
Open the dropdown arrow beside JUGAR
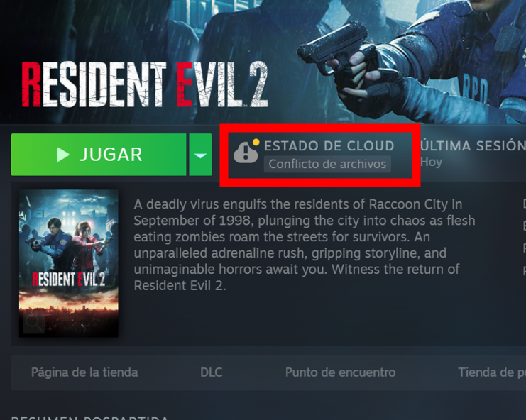point(201,155)
